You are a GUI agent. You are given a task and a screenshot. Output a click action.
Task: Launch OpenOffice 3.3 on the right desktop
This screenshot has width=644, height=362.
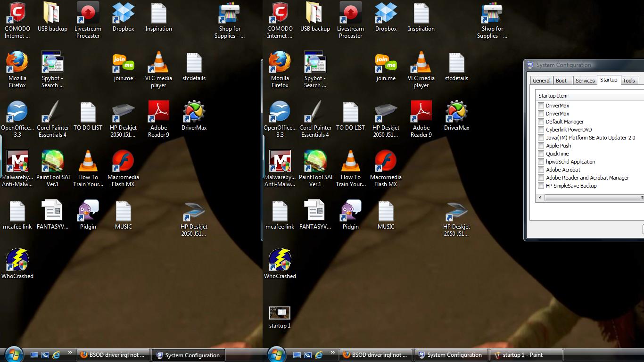[x=280, y=119]
